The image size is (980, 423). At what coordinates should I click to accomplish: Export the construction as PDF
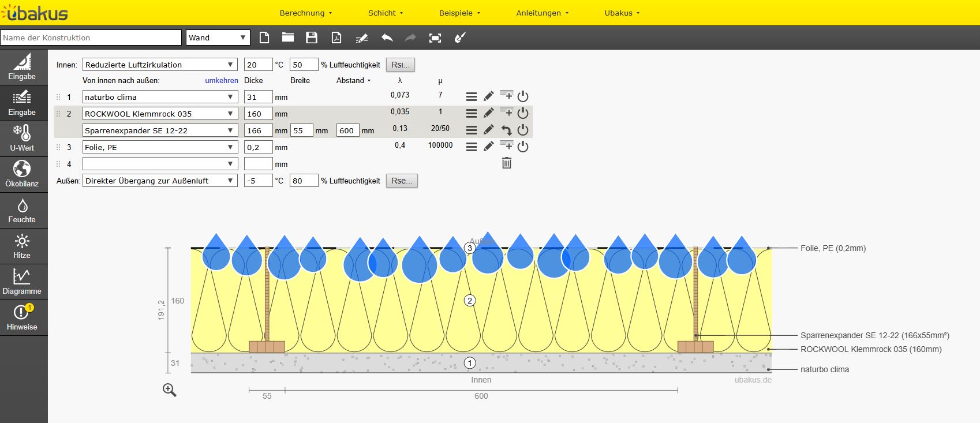(x=336, y=38)
